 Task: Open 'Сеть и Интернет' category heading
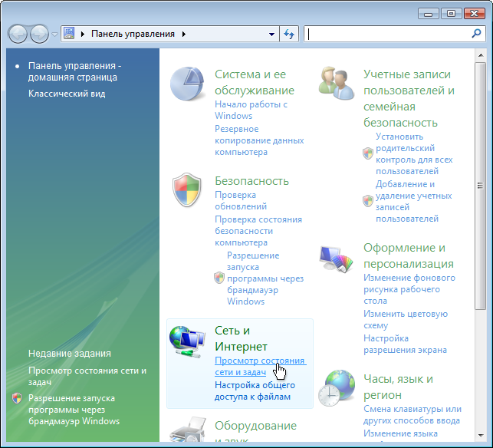pos(241,338)
